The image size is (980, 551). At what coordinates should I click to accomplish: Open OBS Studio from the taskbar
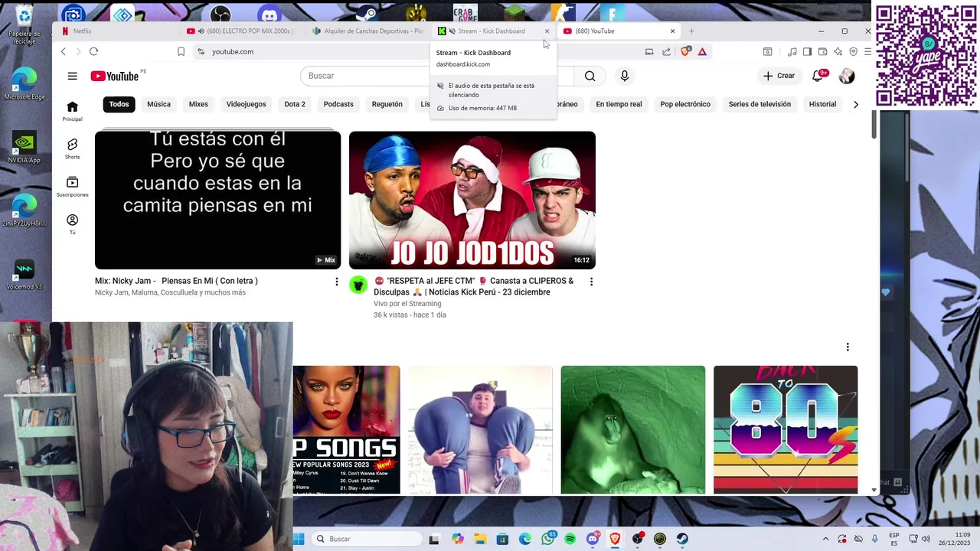638,539
